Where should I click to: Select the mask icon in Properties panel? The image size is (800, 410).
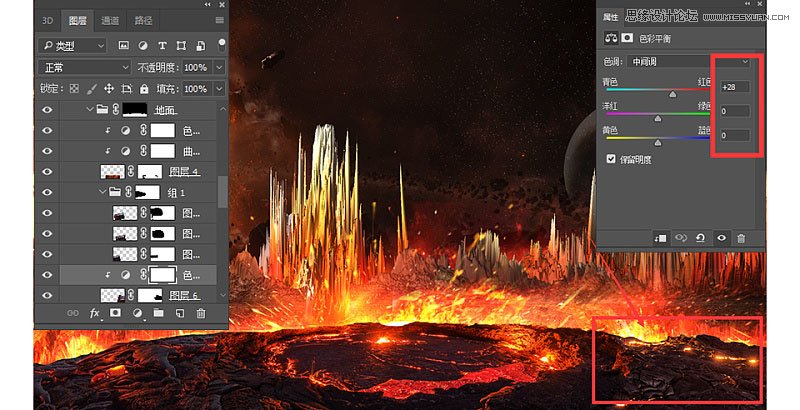[627, 38]
